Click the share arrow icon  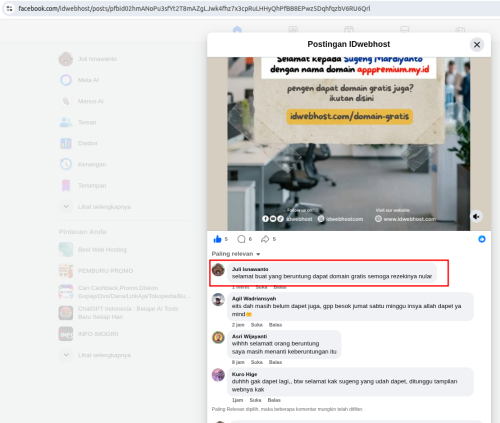point(265,239)
